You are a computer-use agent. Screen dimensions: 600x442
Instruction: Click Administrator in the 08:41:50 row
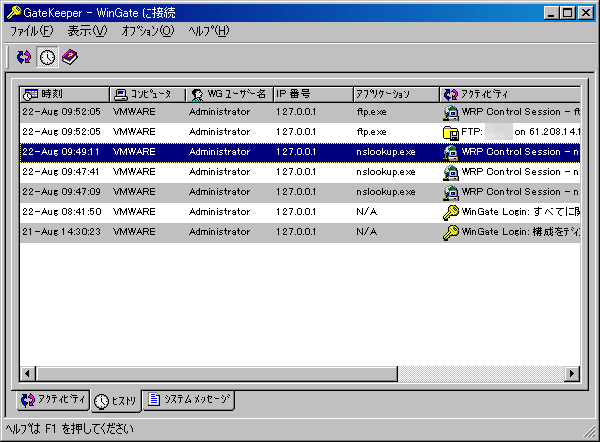(x=219, y=212)
